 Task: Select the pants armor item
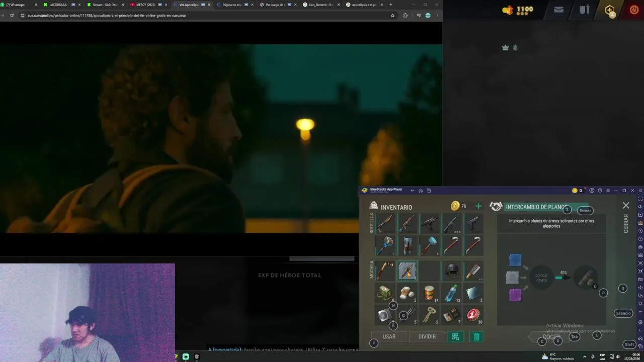[407, 245]
